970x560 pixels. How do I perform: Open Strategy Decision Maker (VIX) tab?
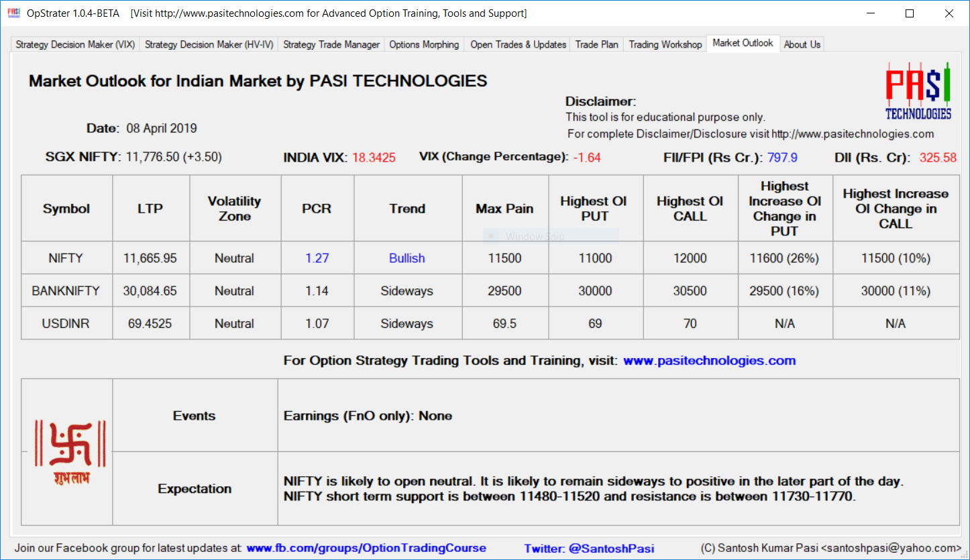point(75,44)
